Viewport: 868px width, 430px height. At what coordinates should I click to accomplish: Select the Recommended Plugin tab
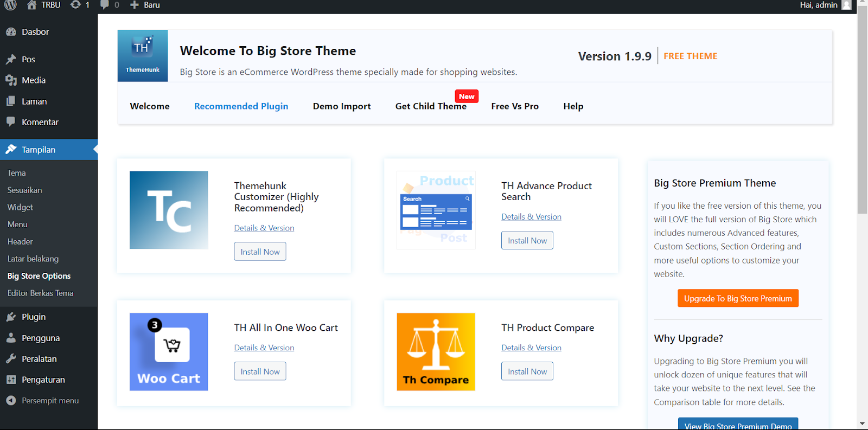pyautogui.click(x=241, y=106)
